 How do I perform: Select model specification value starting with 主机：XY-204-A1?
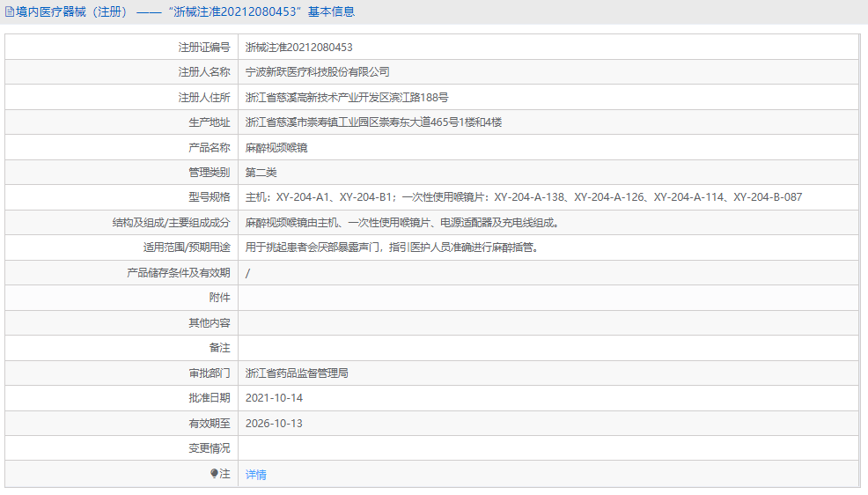pos(524,197)
